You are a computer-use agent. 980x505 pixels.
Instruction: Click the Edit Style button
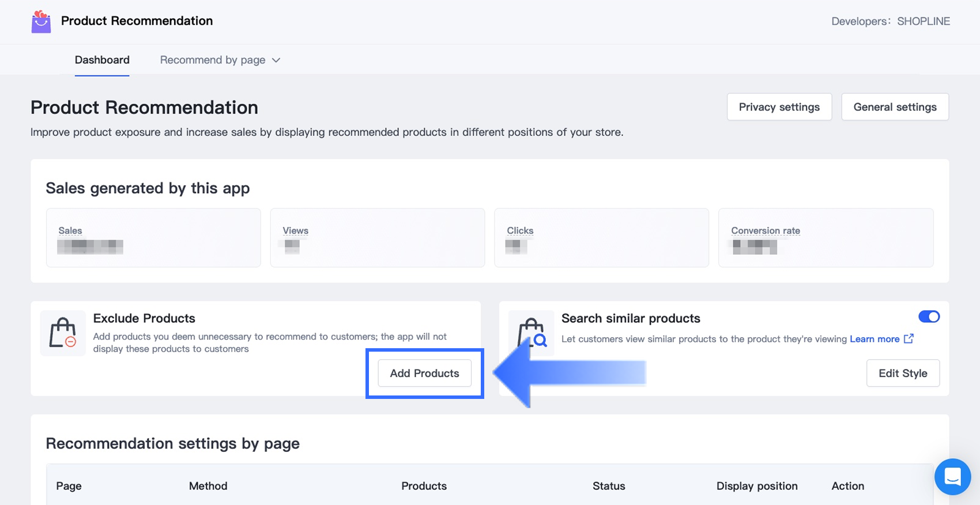tap(903, 373)
